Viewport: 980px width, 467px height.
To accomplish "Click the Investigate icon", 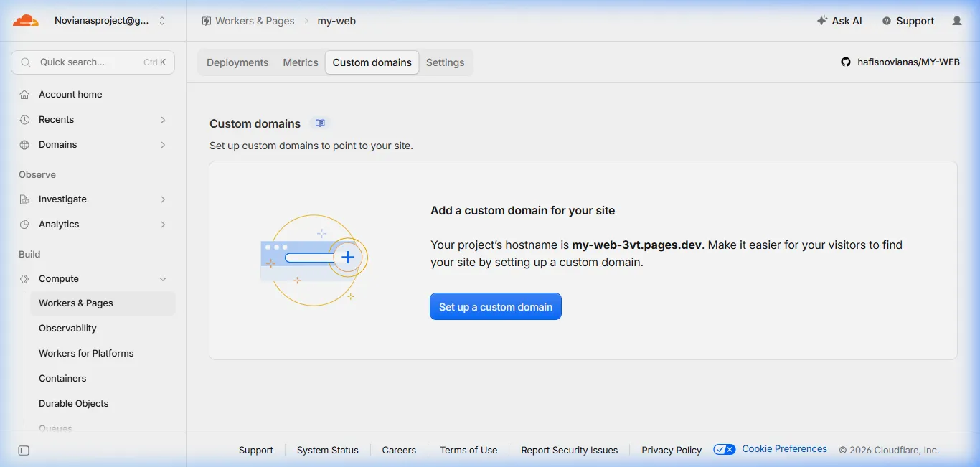I will pos(24,199).
